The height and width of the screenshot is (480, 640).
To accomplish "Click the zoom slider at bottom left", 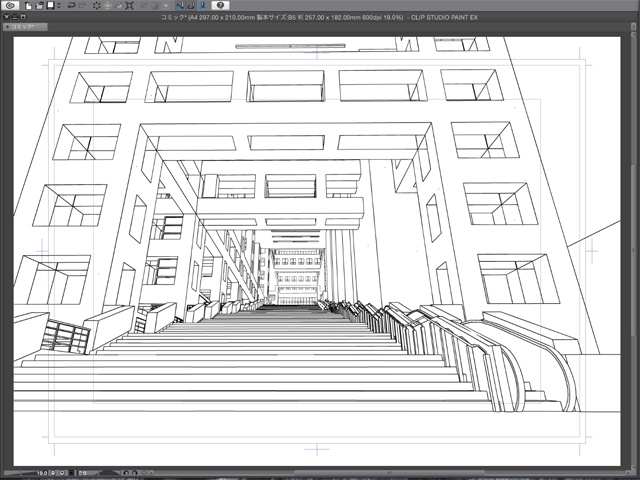I will [18, 473].
